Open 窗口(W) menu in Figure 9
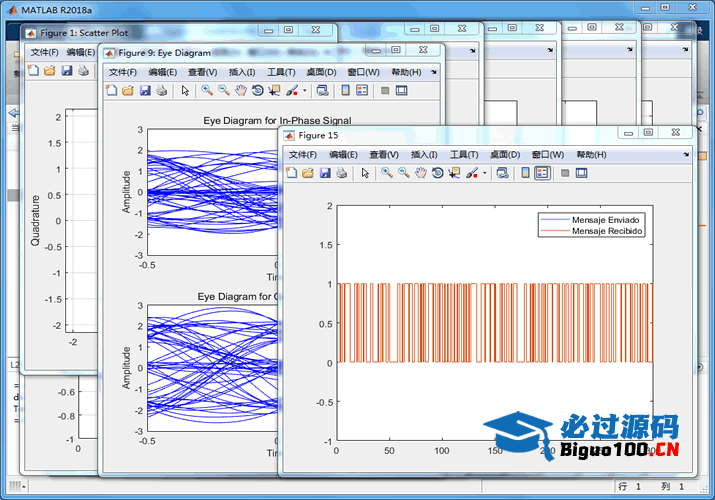The image size is (715, 500). (x=363, y=72)
